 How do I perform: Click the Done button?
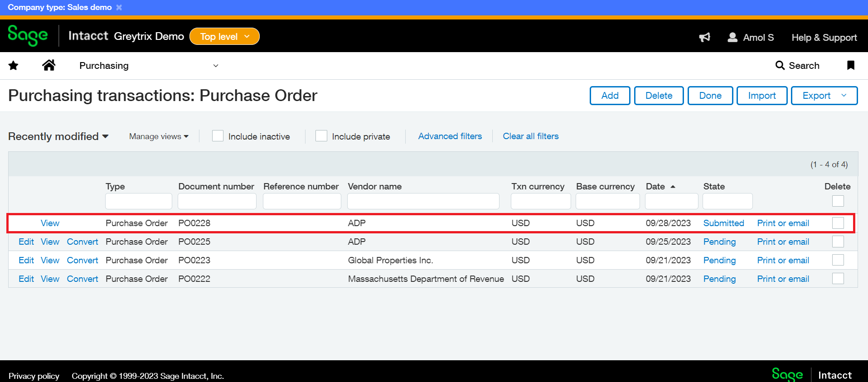[710, 96]
